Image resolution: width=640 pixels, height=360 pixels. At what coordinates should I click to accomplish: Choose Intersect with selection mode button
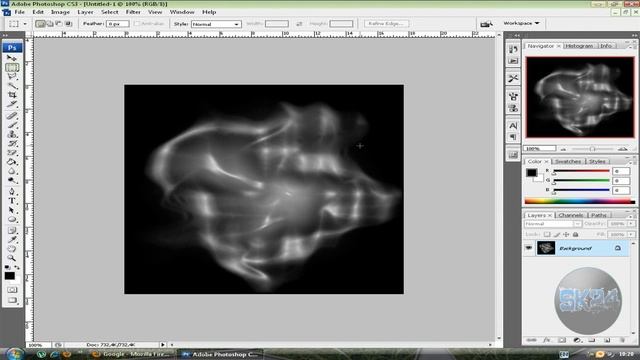click(x=68, y=24)
